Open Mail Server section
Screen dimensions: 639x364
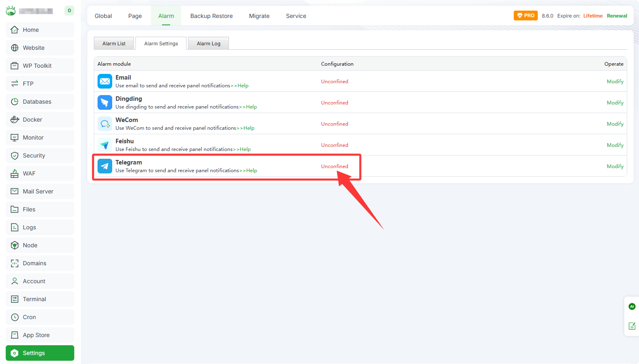40,191
